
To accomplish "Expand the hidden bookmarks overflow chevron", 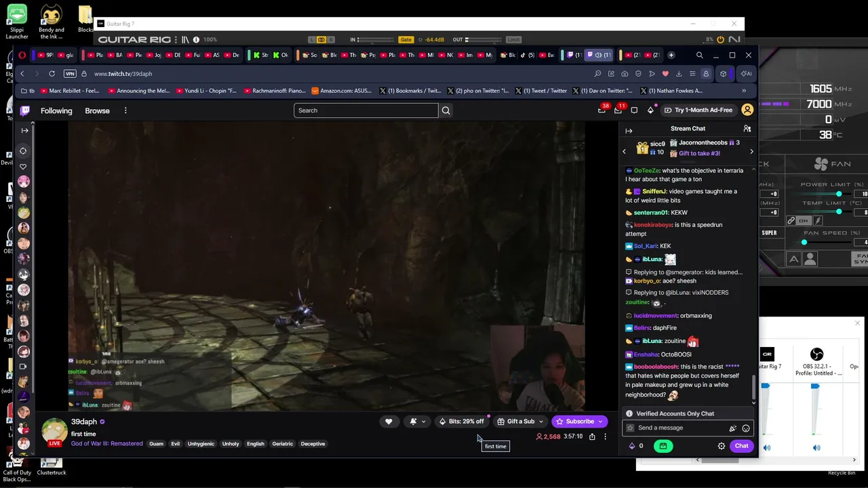I will coord(744,91).
